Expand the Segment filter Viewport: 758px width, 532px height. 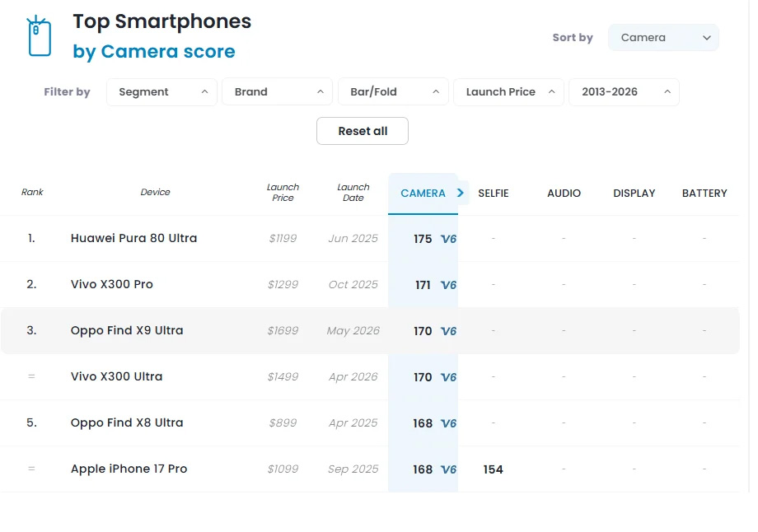pos(162,91)
